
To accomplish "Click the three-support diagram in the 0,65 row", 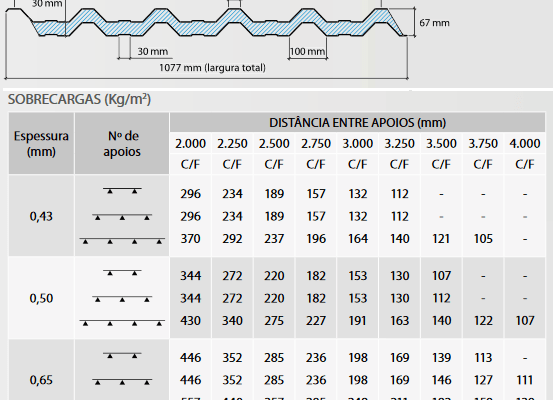I will [122, 382].
